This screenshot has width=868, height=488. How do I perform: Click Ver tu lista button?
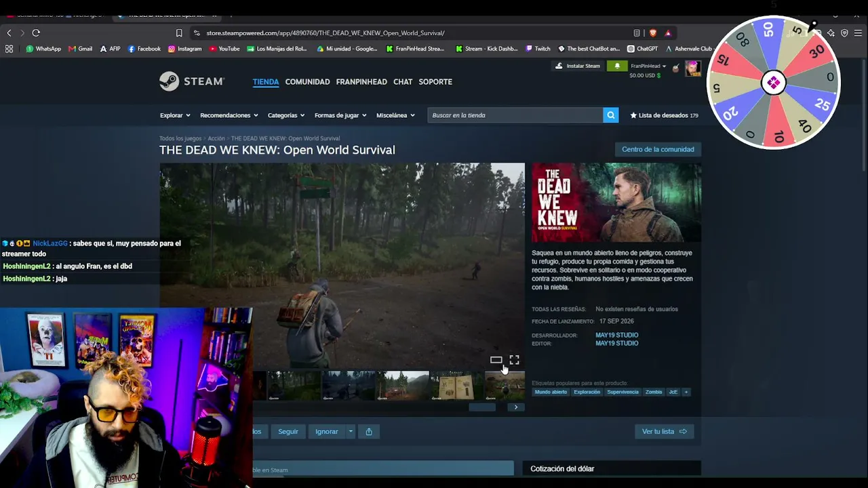coord(664,432)
